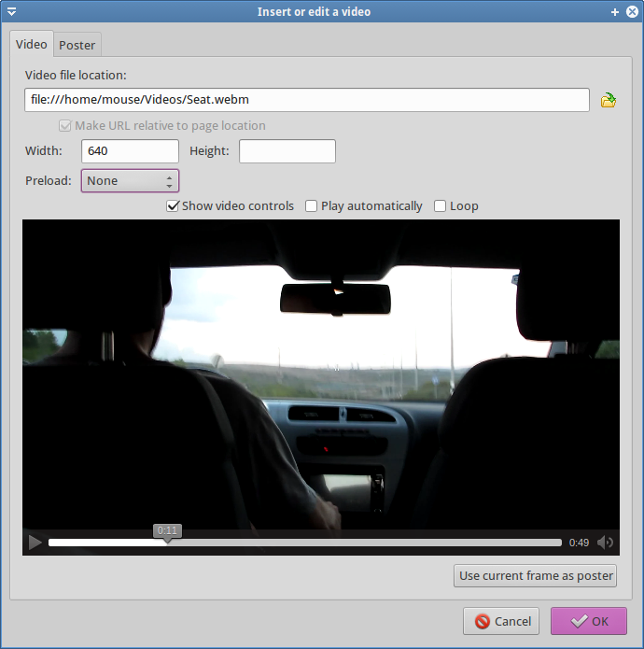Mute the video with speaker icon
The width and height of the screenshot is (644, 649).
coord(605,543)
